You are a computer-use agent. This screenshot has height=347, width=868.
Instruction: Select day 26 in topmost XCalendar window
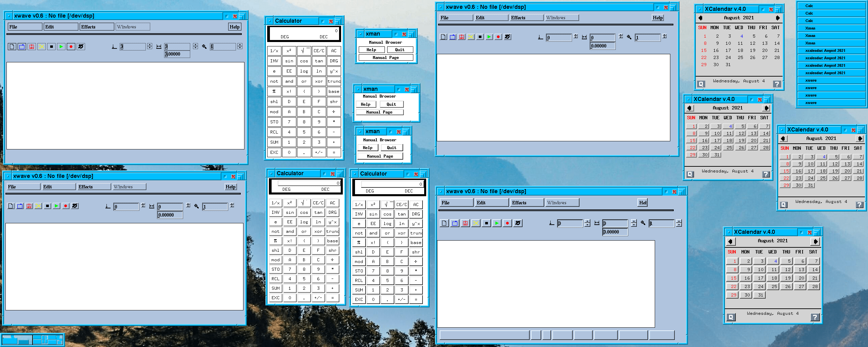click(x=752, y=58)
